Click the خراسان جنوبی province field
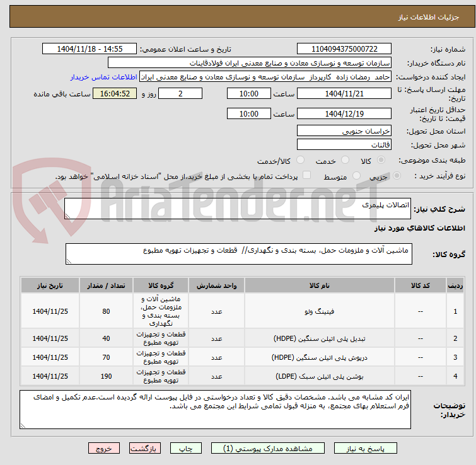This screenshot has height=465, width=476. (344, 130)
